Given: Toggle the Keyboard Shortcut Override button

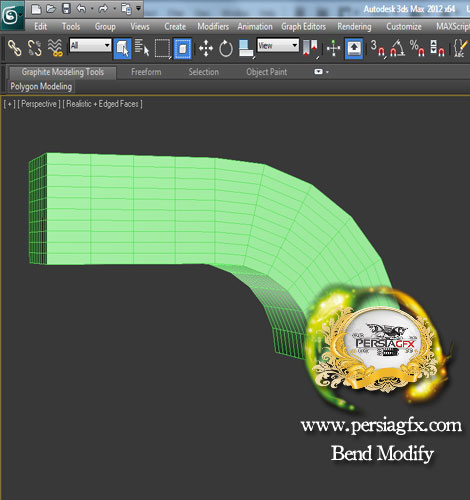Looking at the screenshot, I should click(x=354, y=49).
